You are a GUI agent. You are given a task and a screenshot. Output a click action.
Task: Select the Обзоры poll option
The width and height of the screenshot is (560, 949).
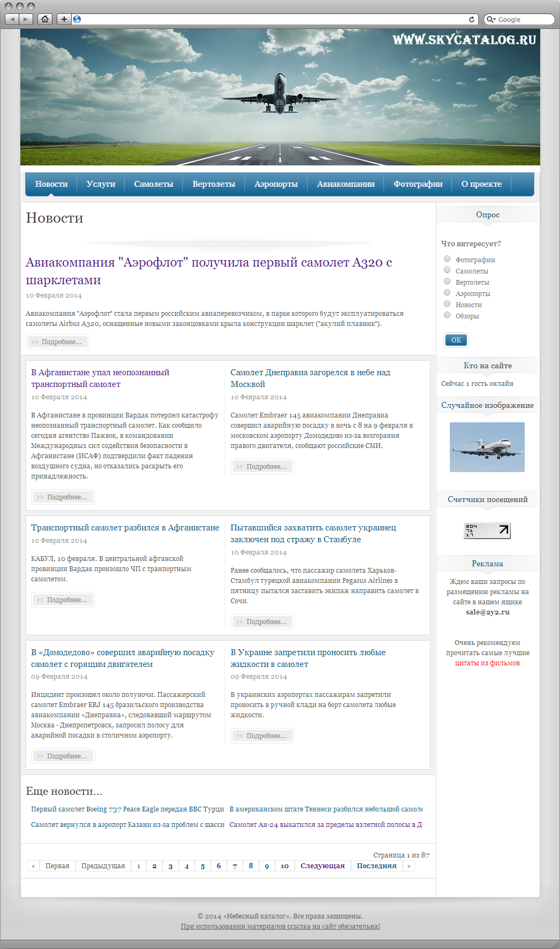tap(447, 315)
